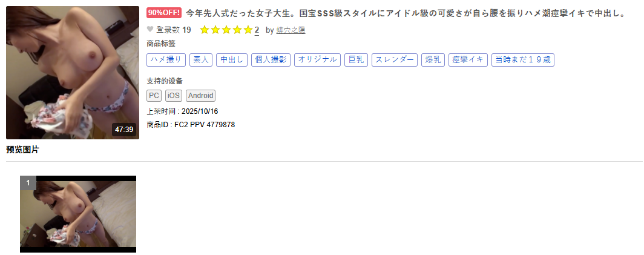Filter by the "スレンダー" tag
Image resolution: width=644 pixels, height=255 pixels.
tap(394, 59)
